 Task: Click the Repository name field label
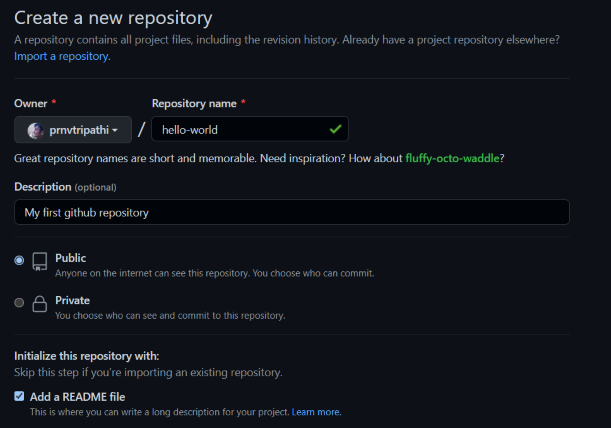pos(194,103)
